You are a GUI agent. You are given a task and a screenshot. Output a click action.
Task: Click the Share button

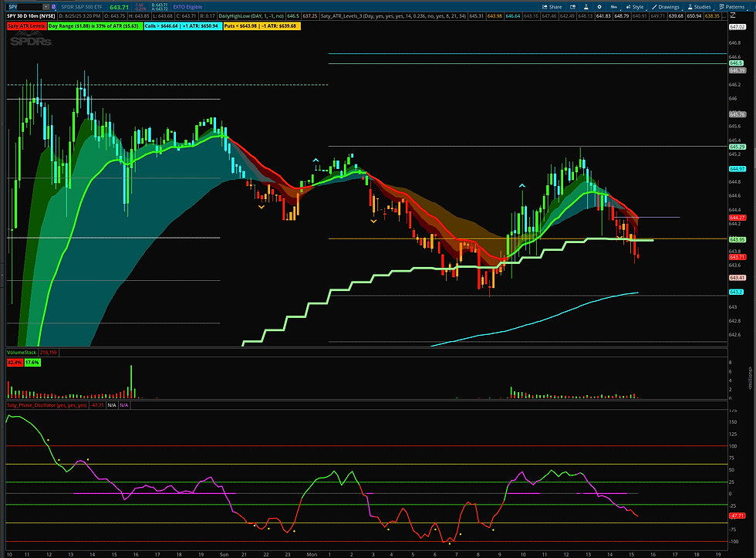[552, 7]
